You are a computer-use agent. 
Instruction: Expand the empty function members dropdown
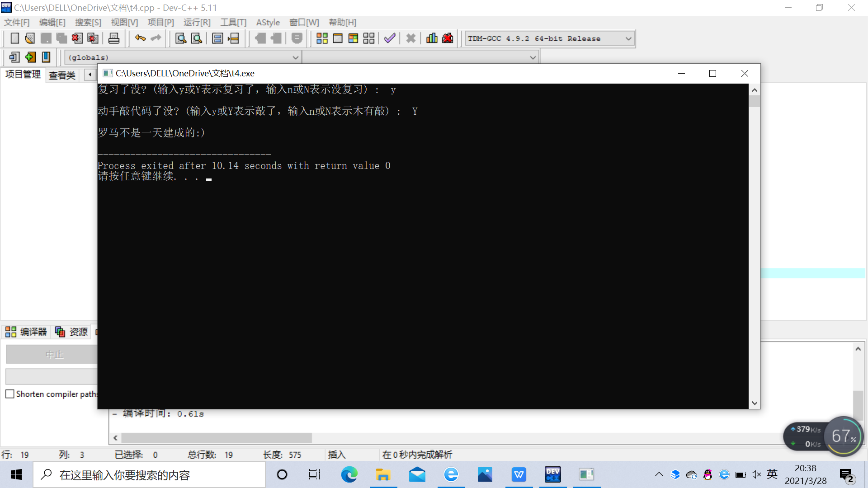(533, 57)
